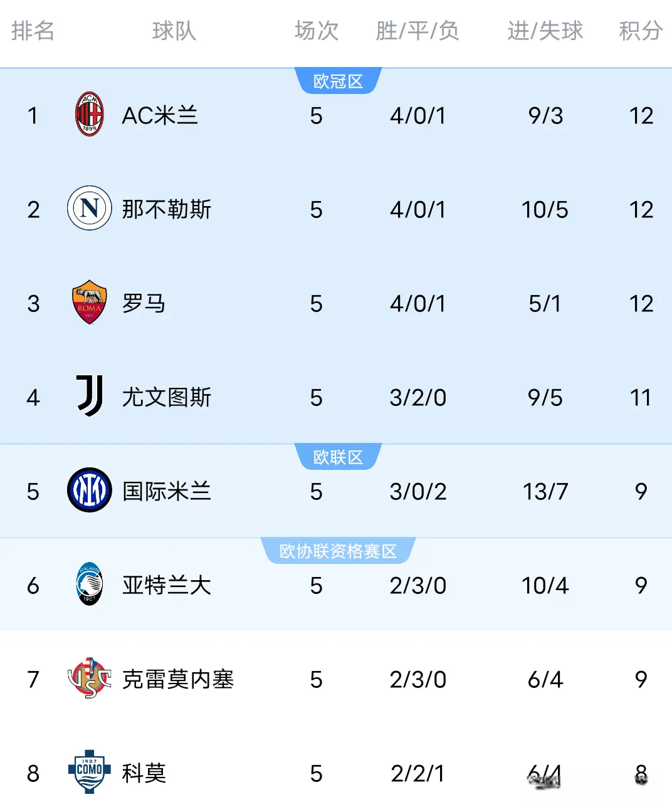Select the Cremonese club emblem
This screenshot has width=672, height=812.
pyautogui.click(x=89, y=678)
